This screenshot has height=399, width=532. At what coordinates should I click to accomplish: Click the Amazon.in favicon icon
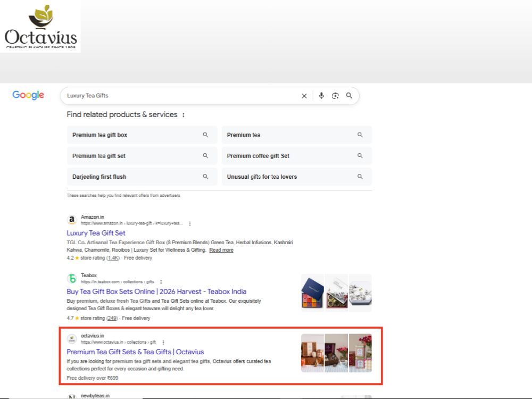coord(72,220)
